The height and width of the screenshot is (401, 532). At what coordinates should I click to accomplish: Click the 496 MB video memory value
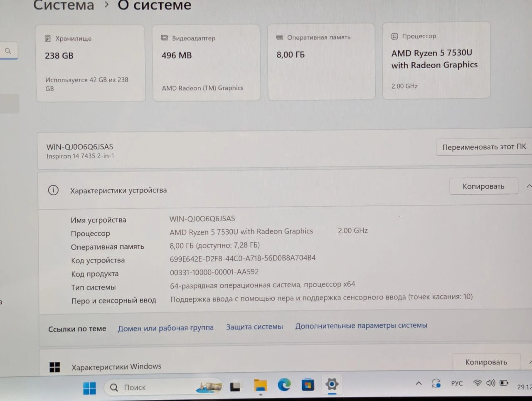(x=177, y=55)
